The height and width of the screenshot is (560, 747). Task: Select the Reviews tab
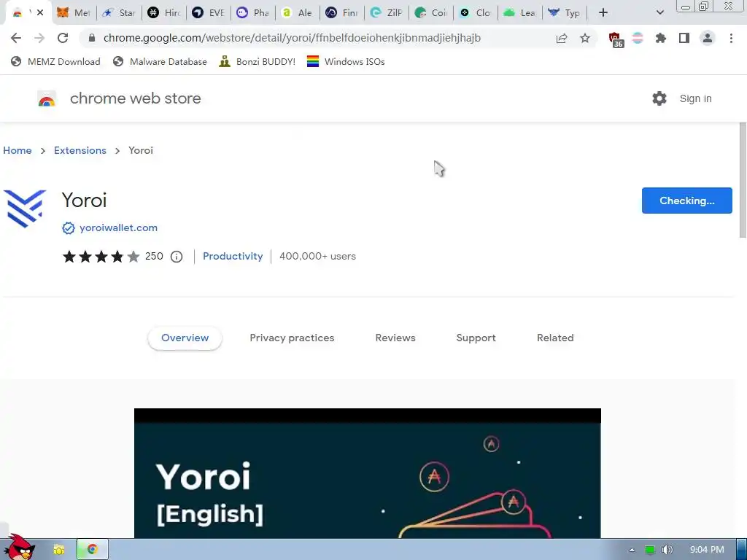point(395,338)
